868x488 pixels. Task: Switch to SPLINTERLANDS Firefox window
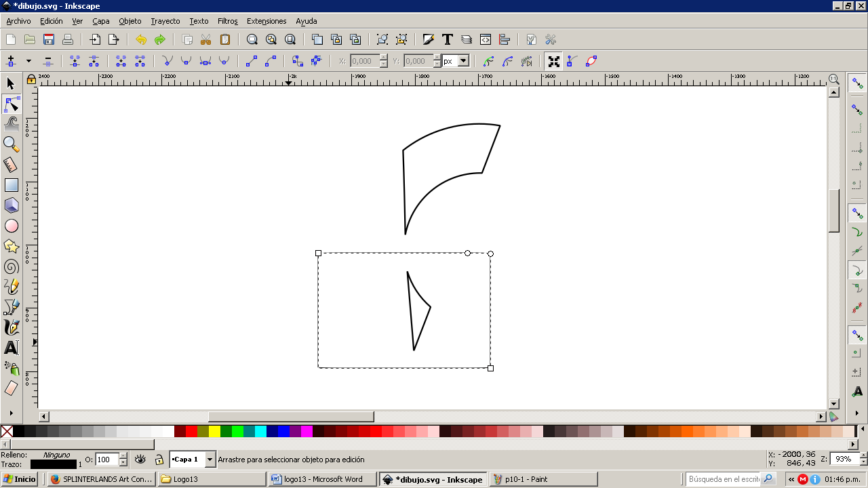click(x=101, y=479)
